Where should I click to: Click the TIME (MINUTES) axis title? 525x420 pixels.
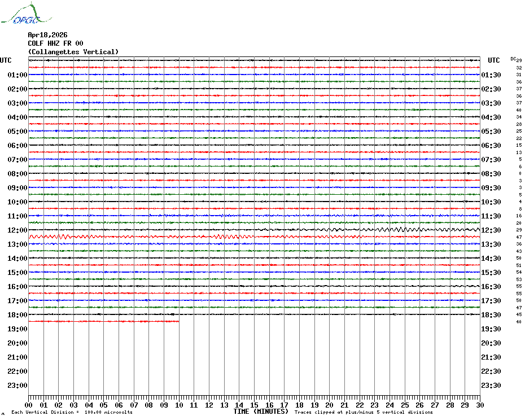click(261, 412)
